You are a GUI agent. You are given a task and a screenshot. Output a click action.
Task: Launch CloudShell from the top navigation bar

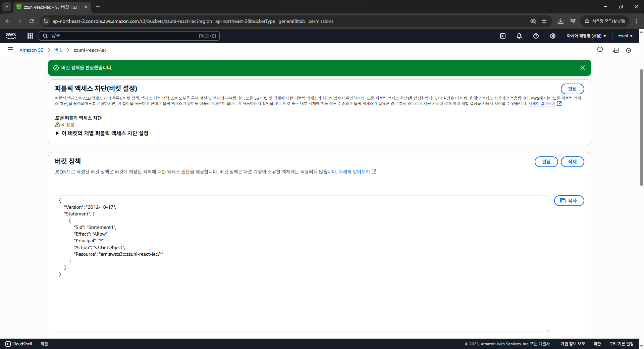click(503, 36)
